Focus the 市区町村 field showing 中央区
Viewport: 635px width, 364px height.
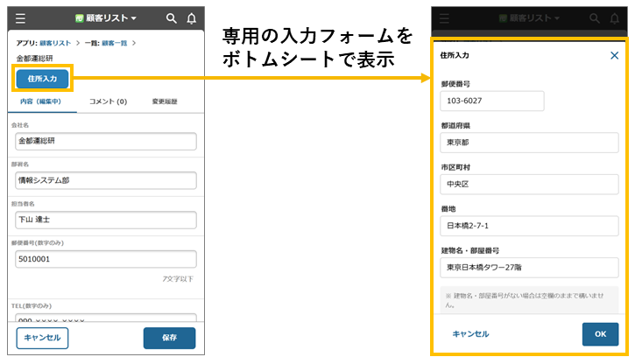tap(529, 184)
